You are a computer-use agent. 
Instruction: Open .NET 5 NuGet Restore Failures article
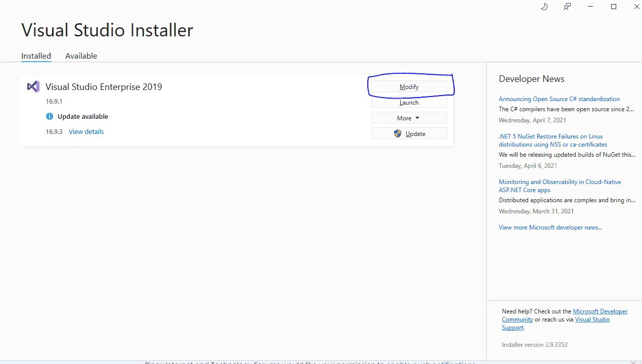(553, 141)
